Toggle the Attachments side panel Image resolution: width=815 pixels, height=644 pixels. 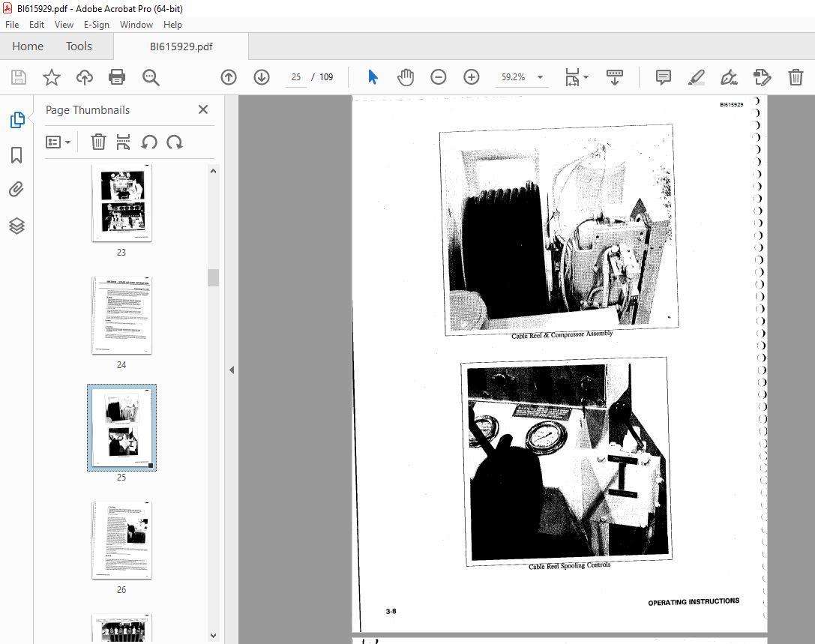tap(16, 190)
